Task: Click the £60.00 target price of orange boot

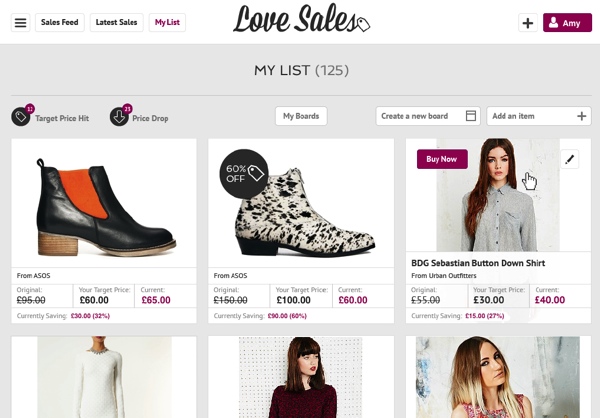Action: [94, 300]
